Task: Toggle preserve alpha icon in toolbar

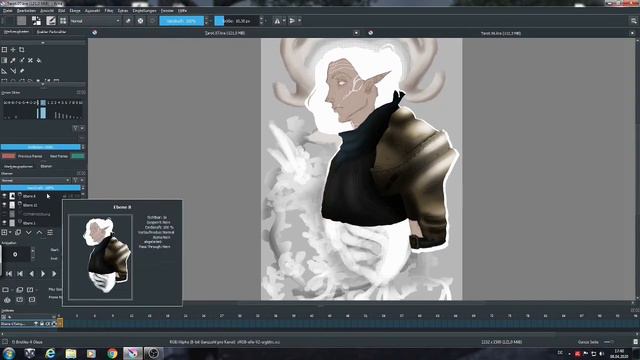Action: click(x=140, y=21)
